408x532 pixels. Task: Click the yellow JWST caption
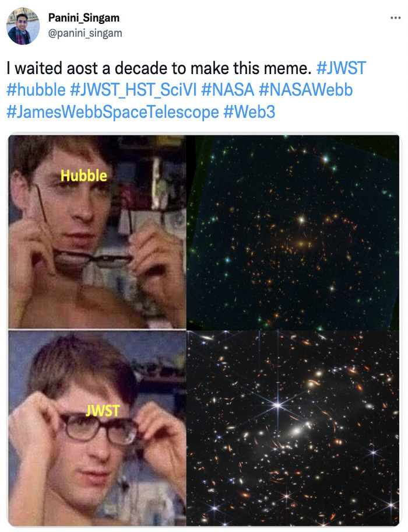click(103, 411)
